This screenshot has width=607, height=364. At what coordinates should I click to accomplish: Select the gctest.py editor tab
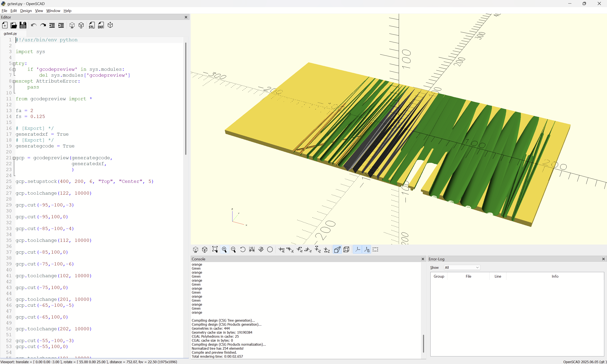(x=10, y=33)
